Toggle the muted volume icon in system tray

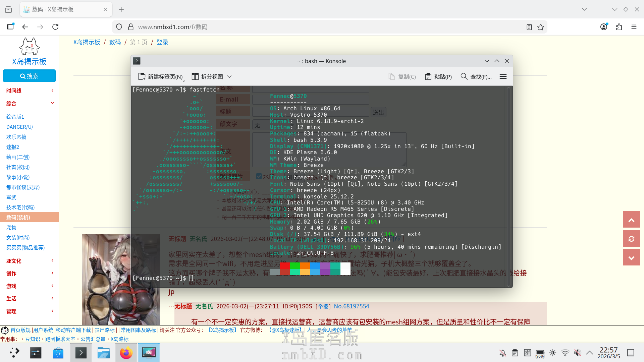pos(578,353)
